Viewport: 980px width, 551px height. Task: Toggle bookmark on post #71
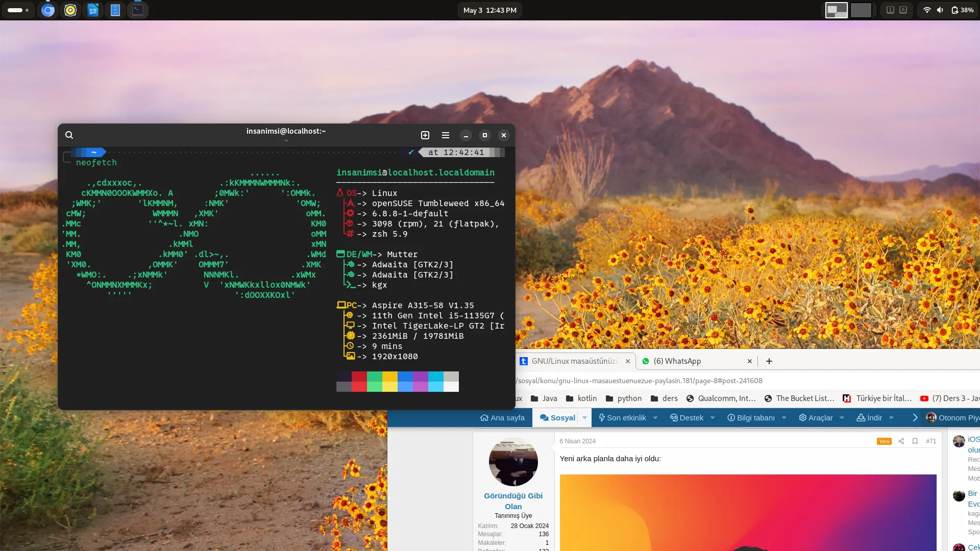(915, 441)
